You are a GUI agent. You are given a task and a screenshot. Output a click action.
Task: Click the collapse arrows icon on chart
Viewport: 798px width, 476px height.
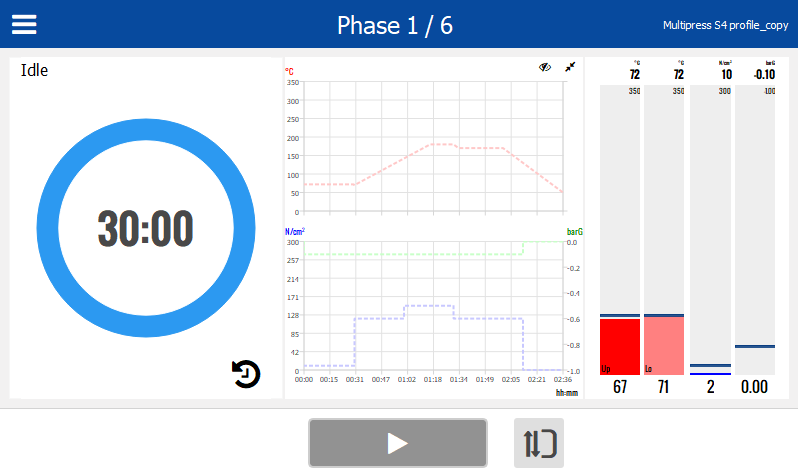tap(570, 67)
